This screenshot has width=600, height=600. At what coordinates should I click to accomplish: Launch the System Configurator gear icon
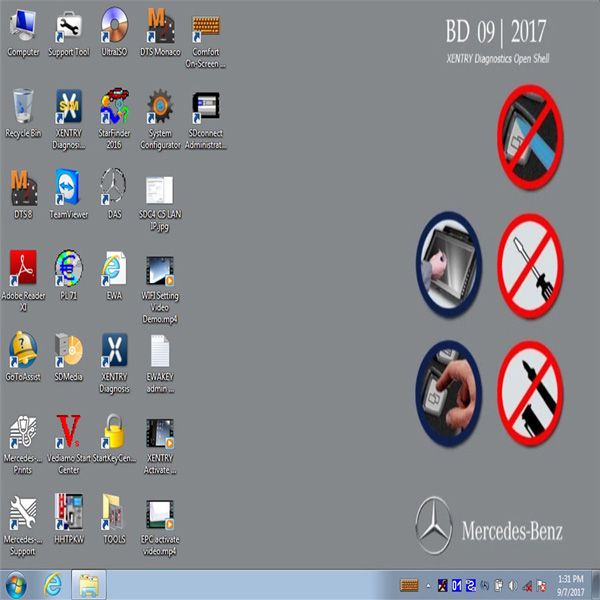tap(160, 120)
